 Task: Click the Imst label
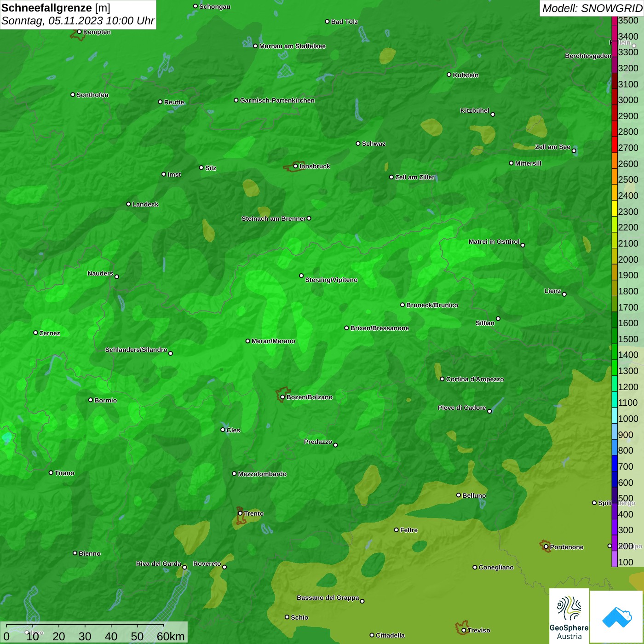174,174
